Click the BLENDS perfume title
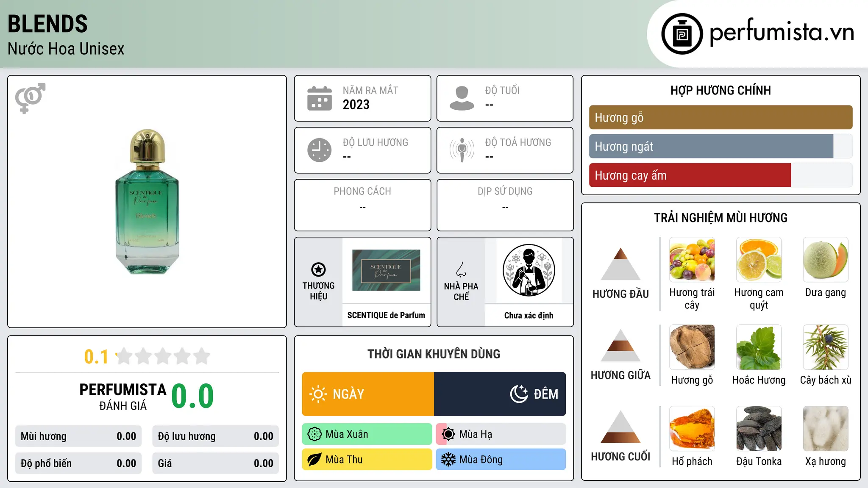Screen dimensions: 868x488 (x=47, y=24)
